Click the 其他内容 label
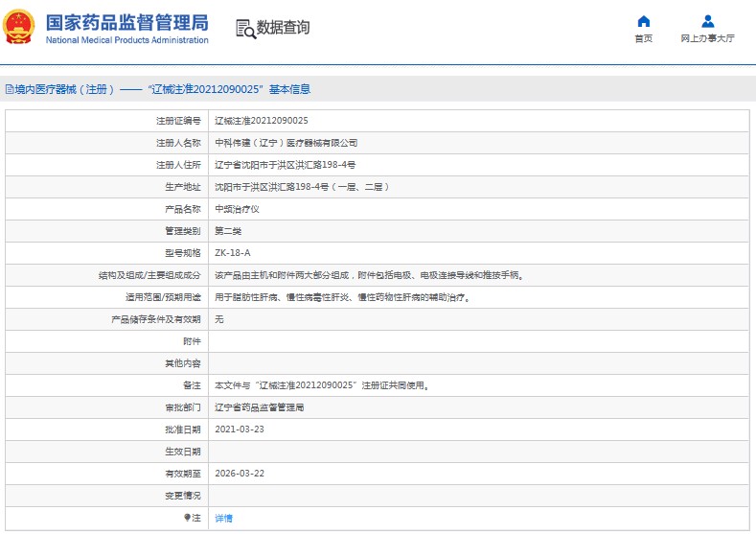 click(183, 363)
